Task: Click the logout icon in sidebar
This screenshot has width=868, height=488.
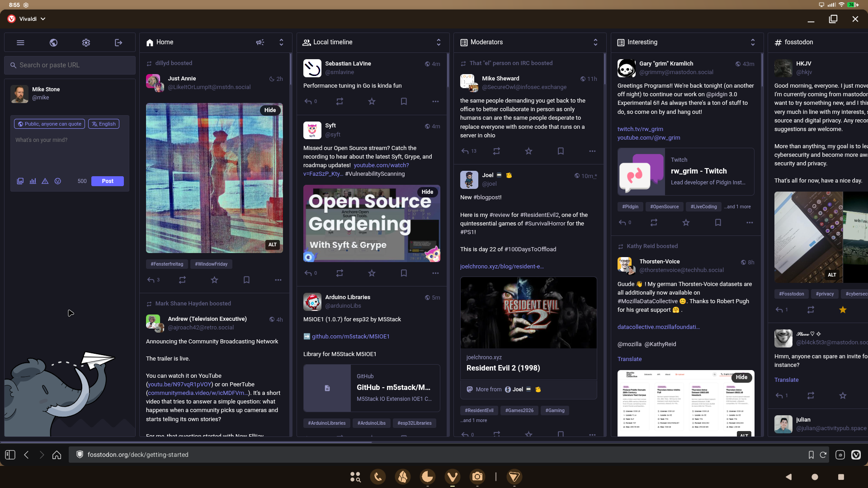Action: coord(118,42)
